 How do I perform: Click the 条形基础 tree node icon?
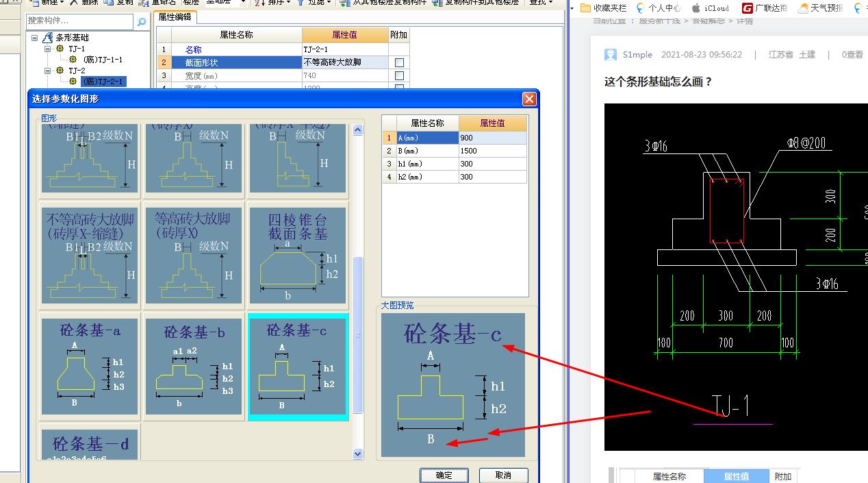47,38
